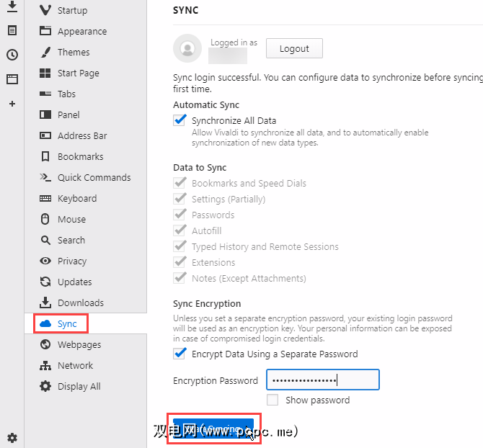This screenshot has width=483, height=448.
Task: Uncheck Encrypt Data Using a Separate Password
Action: coord(180,354)
